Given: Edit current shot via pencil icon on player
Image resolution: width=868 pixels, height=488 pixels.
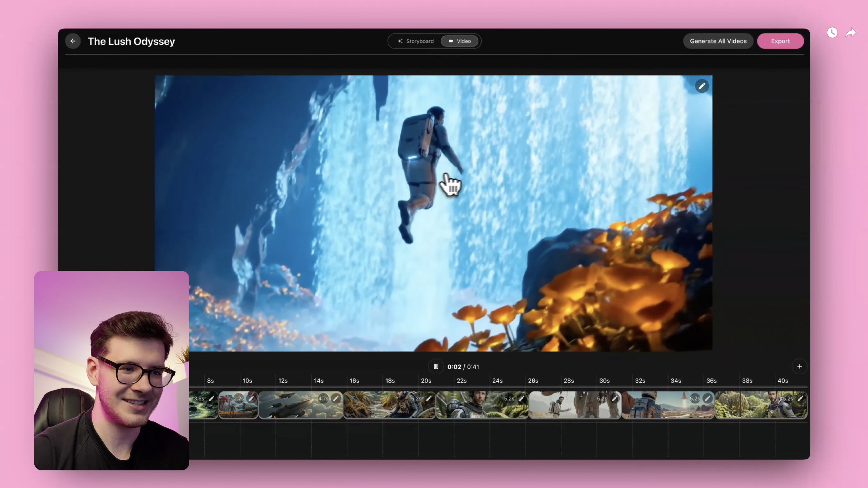Looking at the screenshot, I should click(702, 86).
